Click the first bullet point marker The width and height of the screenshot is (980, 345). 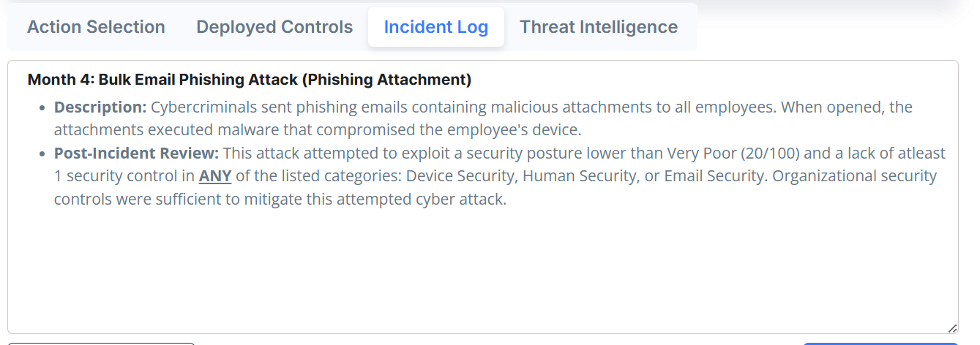42,108
